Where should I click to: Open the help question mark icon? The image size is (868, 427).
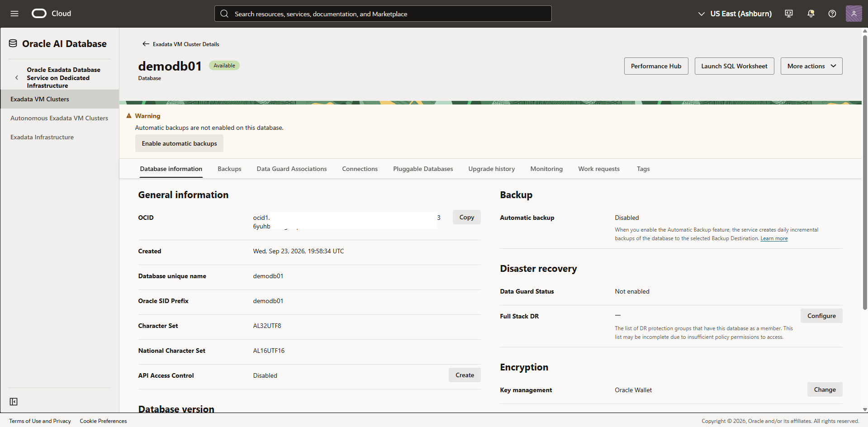point(832,14)
